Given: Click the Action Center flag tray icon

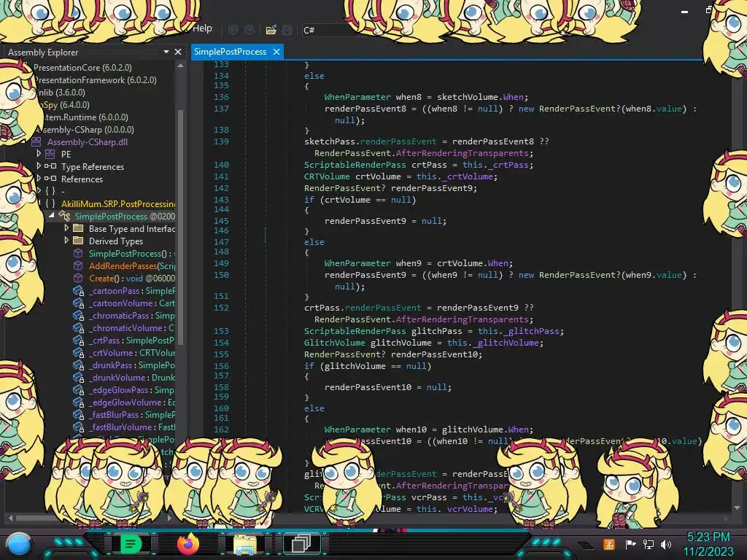Looking at the screenshot, I should (630, 544).
